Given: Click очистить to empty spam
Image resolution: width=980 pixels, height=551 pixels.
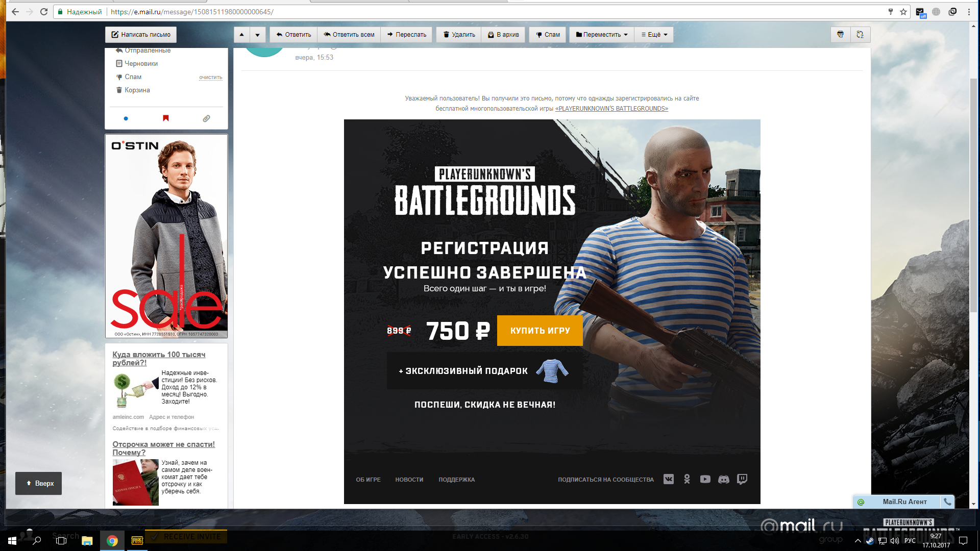Looking at the screenshot, I should [211, 78].
